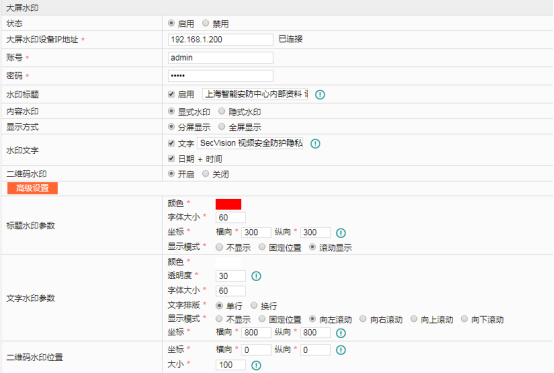This screenshot has height=373, width=554.
Task: Click text watermark 纵向 field showing 800
Action: pyautogui.click(x=316, y=333)
